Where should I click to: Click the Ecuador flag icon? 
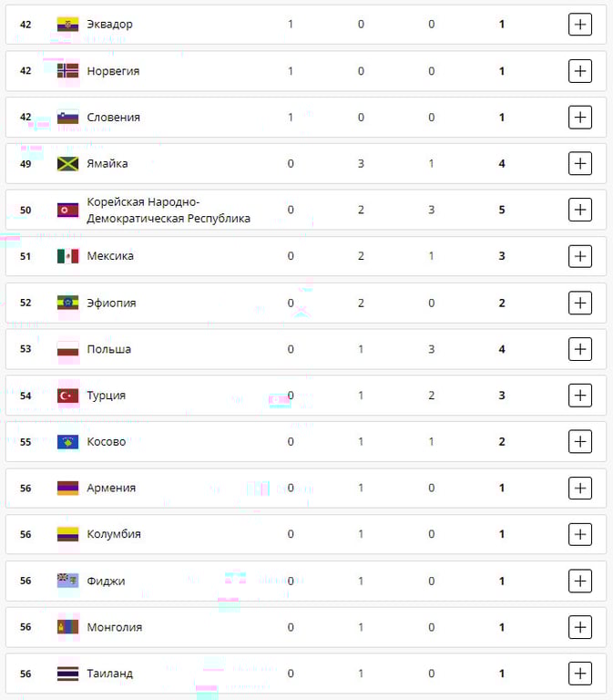point(67,25)
